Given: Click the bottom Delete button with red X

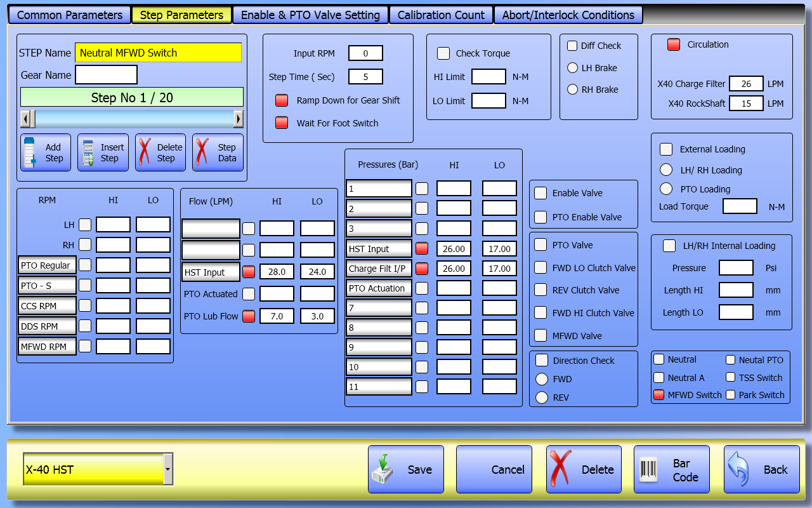Looking at the screenshot, I should 584,469.
